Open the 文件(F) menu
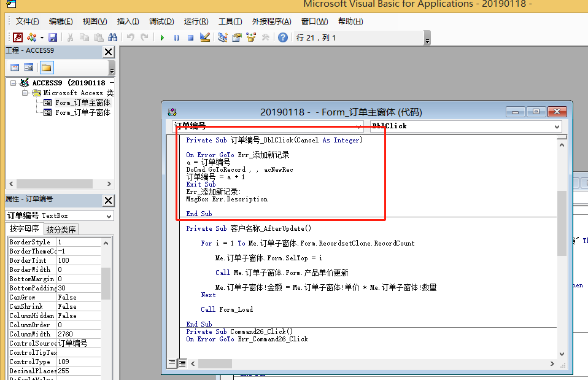588x380 pixels. tap(28, 21)
